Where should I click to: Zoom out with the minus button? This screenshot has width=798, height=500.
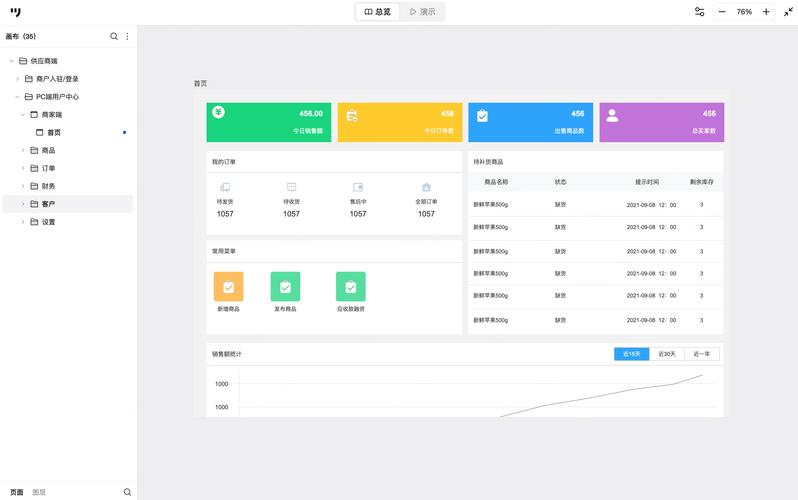click(722, 12)
